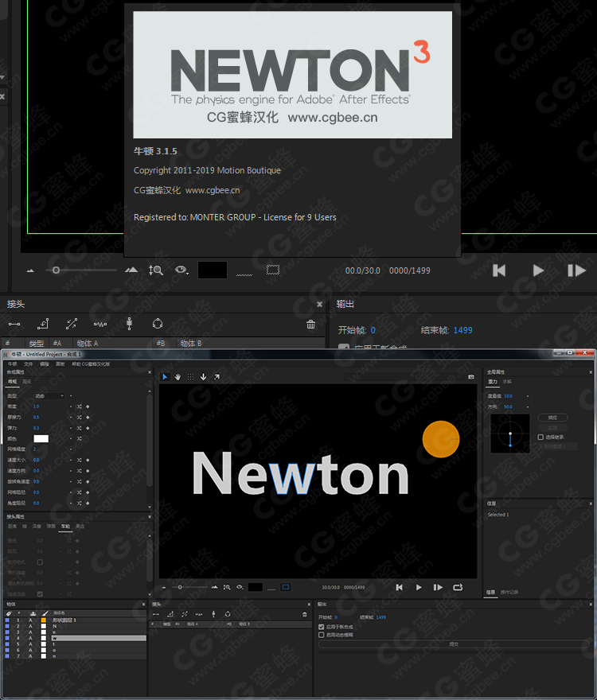Select the hand pan tool in lower window

pos(178,377)
